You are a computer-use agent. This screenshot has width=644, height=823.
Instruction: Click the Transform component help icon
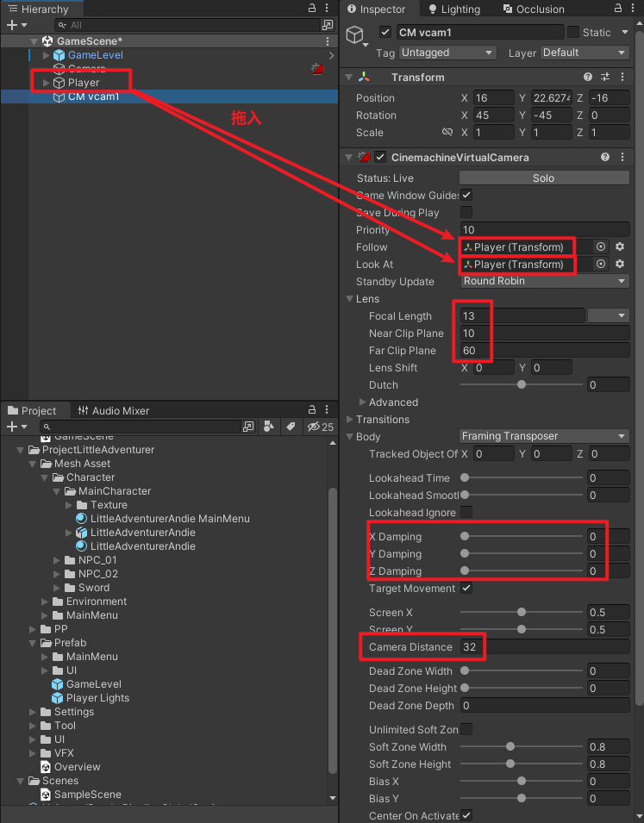click(x=588, y=78)
